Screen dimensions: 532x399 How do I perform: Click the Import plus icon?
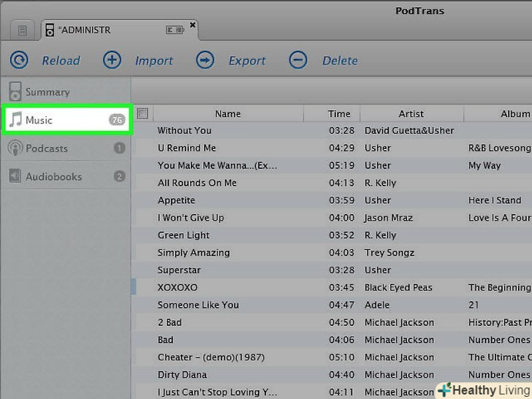click(x=112, y=60)
